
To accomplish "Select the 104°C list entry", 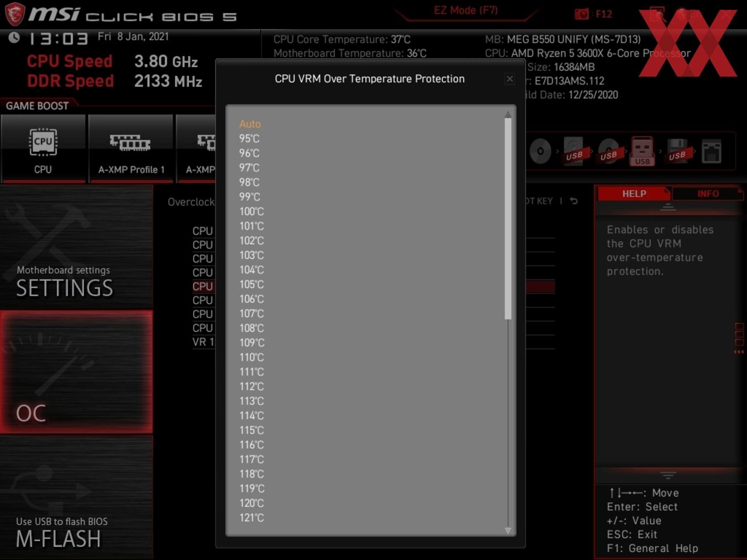I will tap(252, 270).
